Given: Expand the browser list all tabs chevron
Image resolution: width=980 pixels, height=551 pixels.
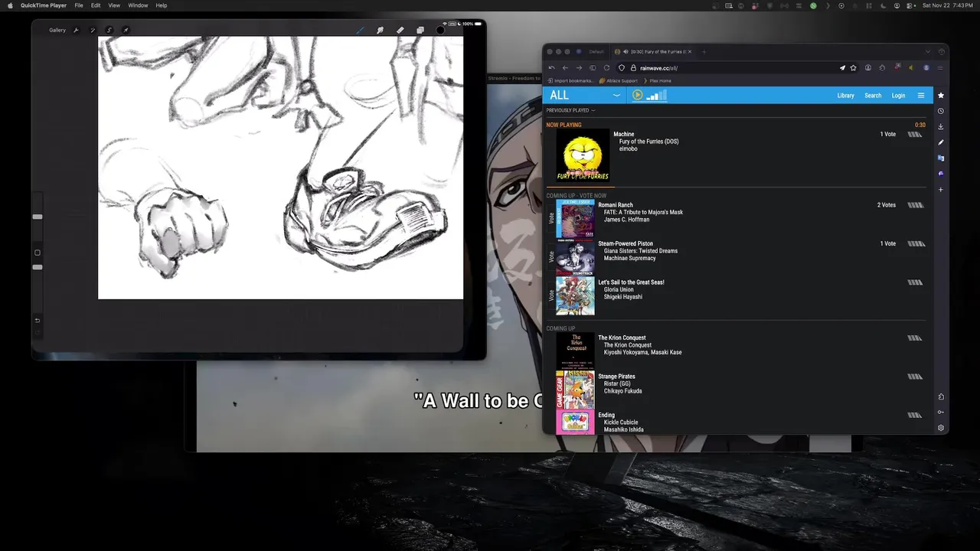Looking at the screenshot, I should click(x=928, y=51).
